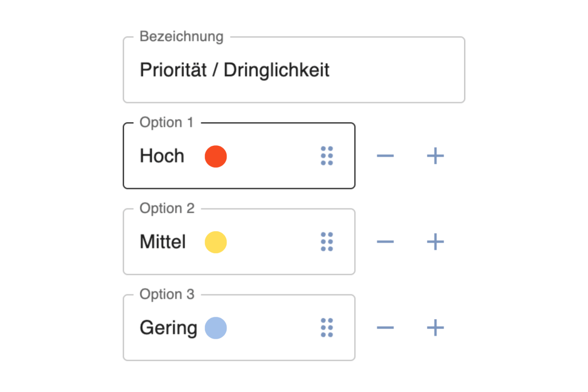Click the Option 3 label text

[x=167, y=294]
